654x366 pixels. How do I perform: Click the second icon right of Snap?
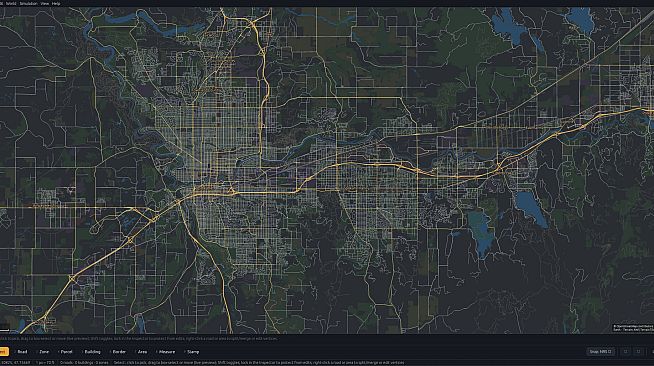[638, 352]
